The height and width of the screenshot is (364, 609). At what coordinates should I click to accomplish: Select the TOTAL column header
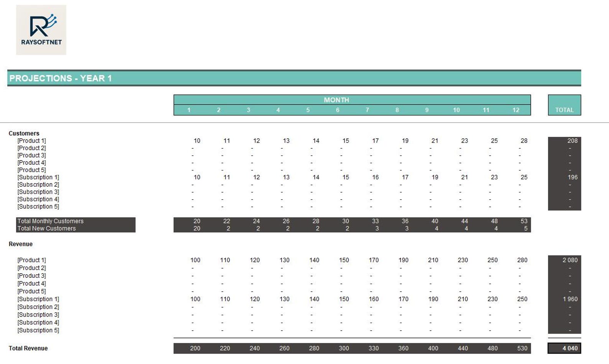(565, 105)
